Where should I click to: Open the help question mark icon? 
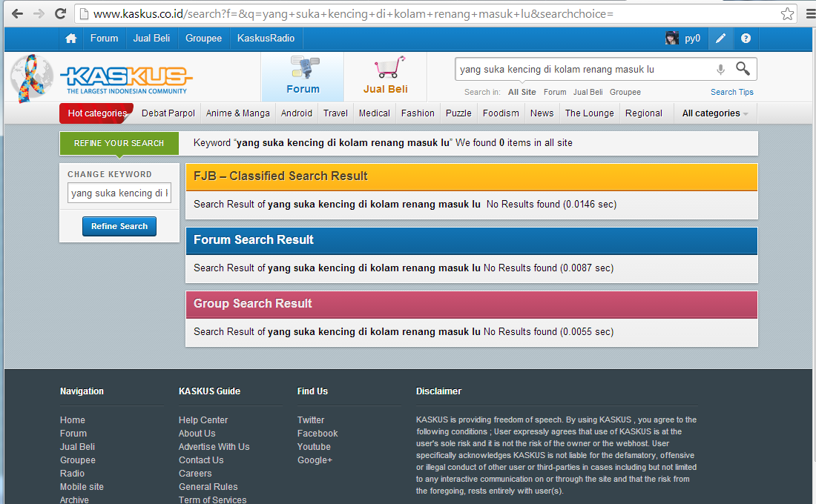pos(746,39)
